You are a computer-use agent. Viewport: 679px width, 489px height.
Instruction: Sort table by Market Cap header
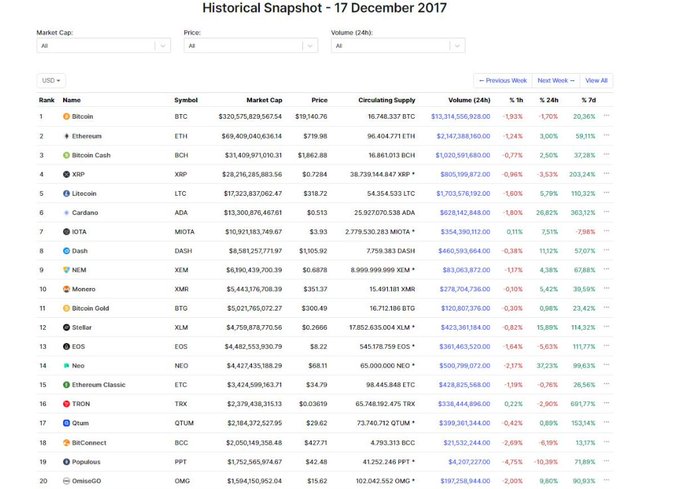(x=264, y=100)
